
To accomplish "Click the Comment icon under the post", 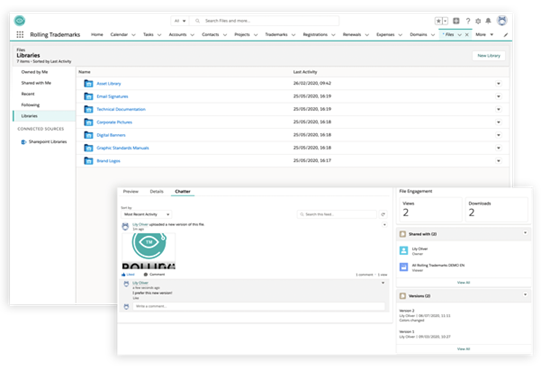I will pyautogui.click(x=146, y=275).
